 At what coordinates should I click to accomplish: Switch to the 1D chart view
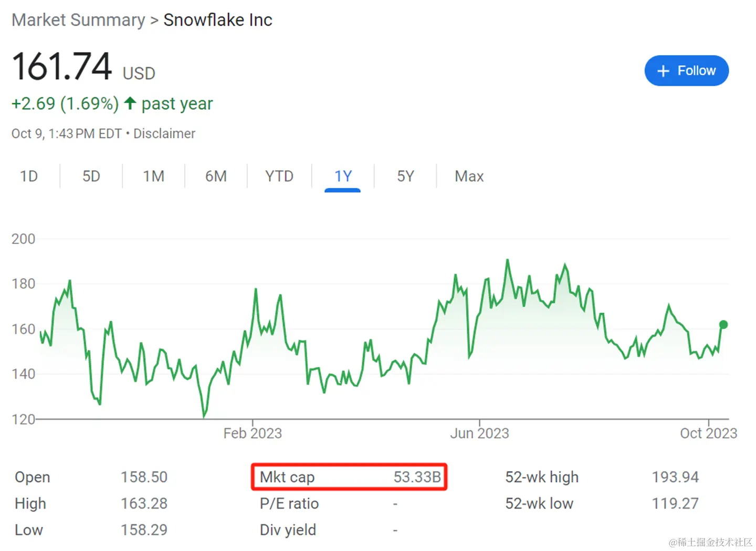coord(29,176)
